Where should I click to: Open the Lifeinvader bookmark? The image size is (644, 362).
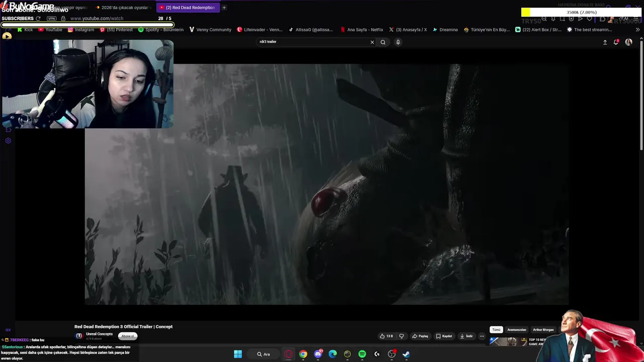[x=260, y=30]
